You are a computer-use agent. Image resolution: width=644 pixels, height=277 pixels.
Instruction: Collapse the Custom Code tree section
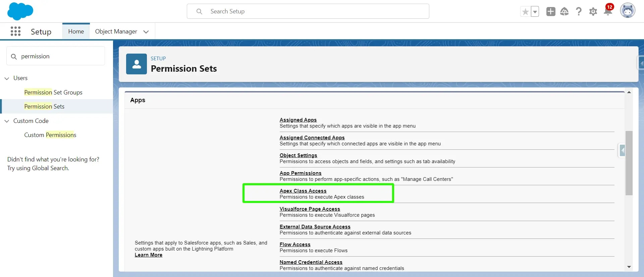7,121
